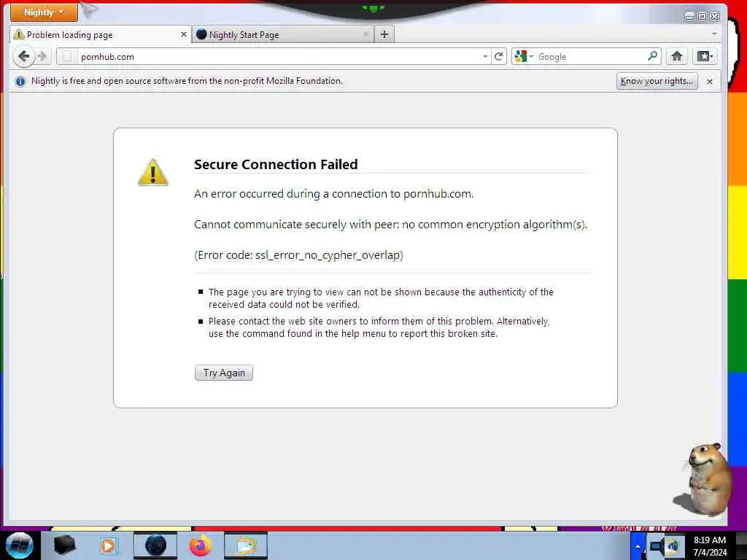Close the Nightly Start Page tab
Image resolution: width=747 pixels, height=560 pixels.
pos(366,34)
